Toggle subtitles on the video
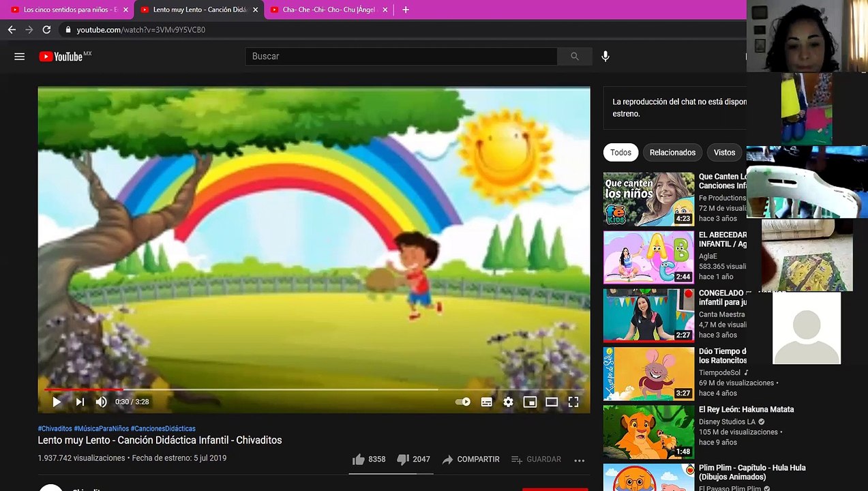Viewport: 868px width, 491px height. click(x=487, y=402)
